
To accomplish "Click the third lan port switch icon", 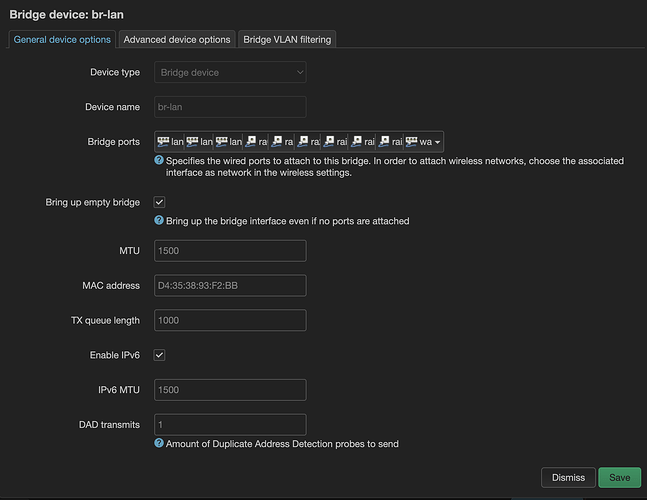I will [x=222, y=142].
